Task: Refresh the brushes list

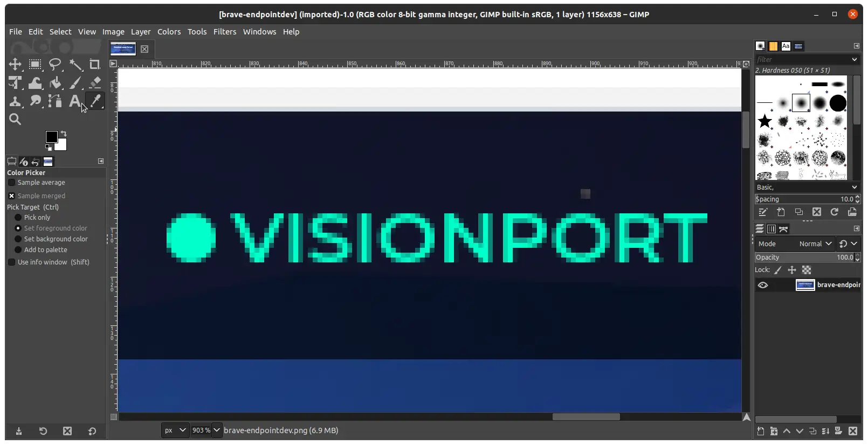Action: click(835, 212)
